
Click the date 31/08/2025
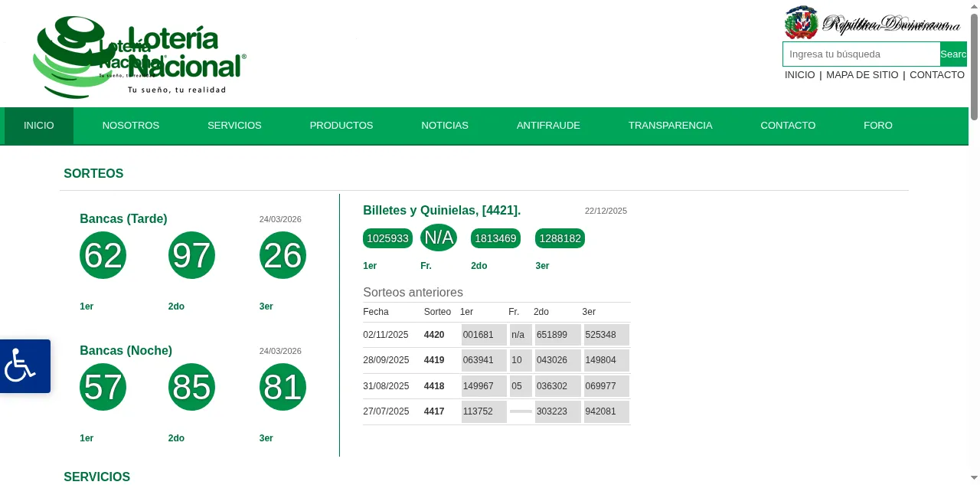(x=386, y=386)
